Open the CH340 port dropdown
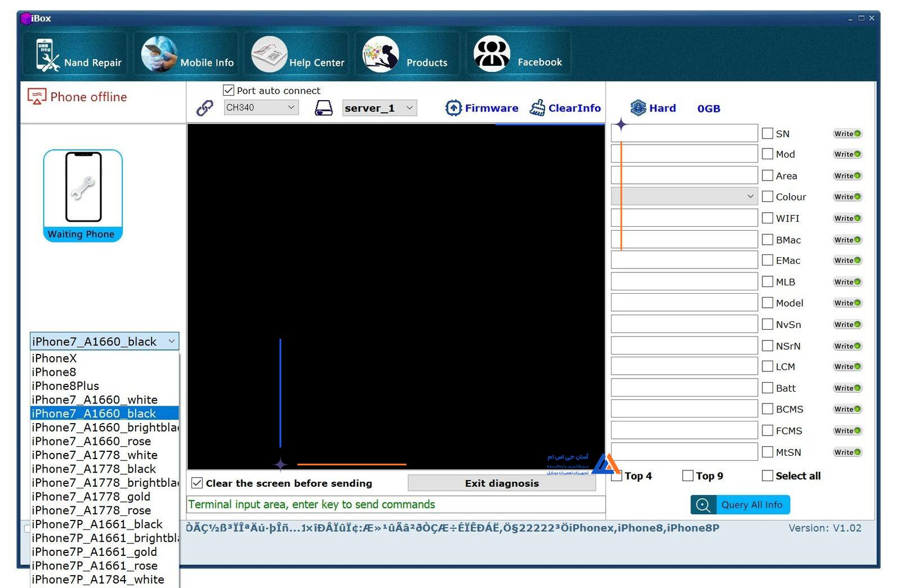Viewport: 901px width, 588px height. 261,107
